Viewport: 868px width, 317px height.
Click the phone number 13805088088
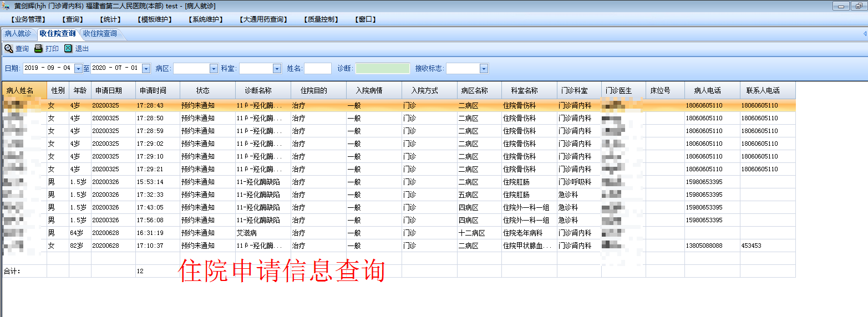tap(712, 246)
